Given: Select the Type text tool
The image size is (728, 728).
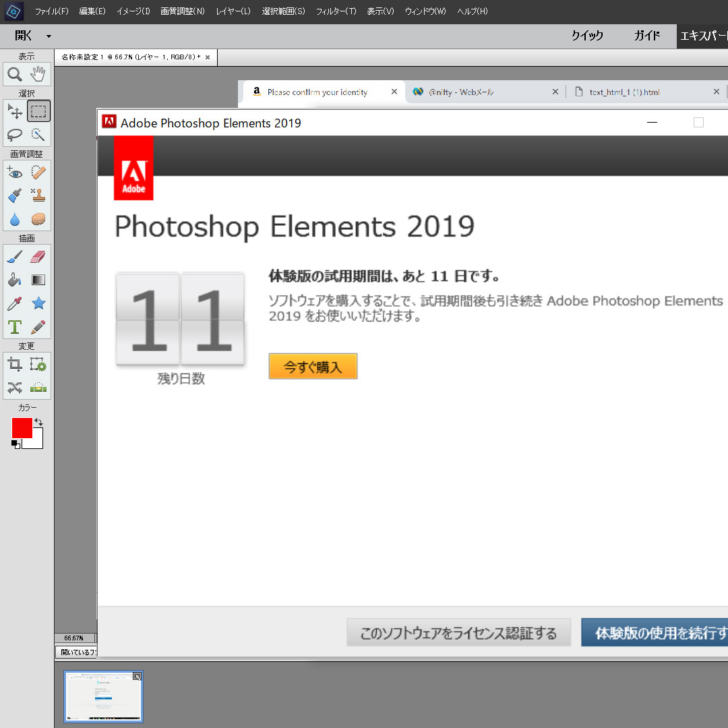Looking at the screenshot, I should coord(15,327).
